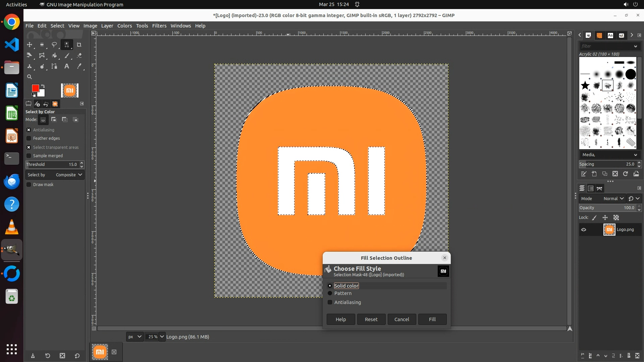The width and height of the screenshot is (644, 362).
Task: Open the 25% zoom level dropdown
Action: [162, 337]
